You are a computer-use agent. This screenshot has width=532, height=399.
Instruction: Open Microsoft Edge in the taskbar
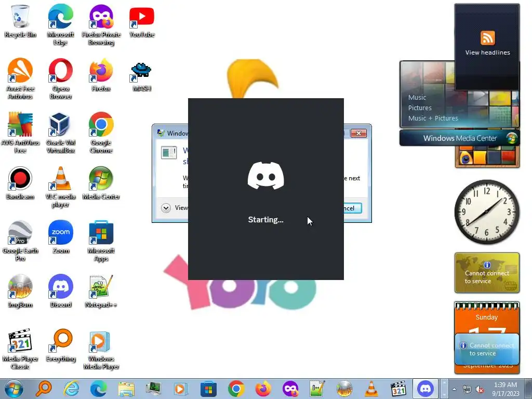click(99, 389)
